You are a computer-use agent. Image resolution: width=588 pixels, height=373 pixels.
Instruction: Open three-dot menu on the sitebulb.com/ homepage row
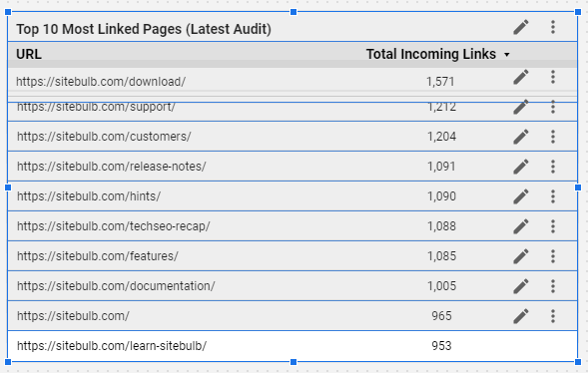(x=553, y=316)
